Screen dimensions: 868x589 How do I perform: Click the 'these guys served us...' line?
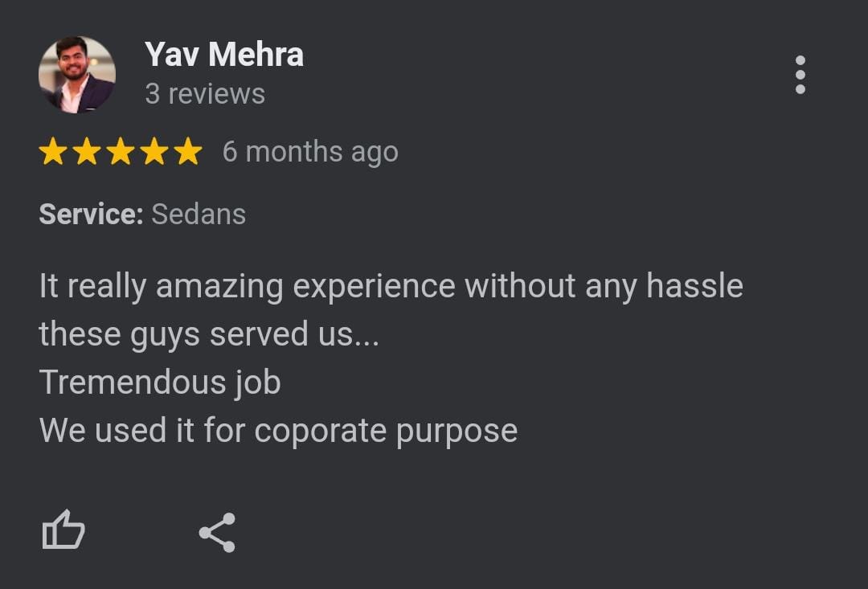pyautogui.click(x=209, y=334)
